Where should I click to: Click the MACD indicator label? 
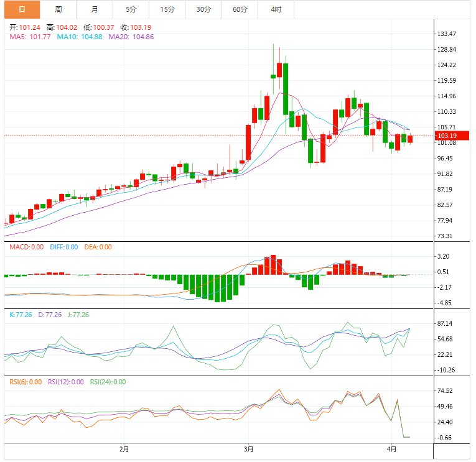[26, 247]
